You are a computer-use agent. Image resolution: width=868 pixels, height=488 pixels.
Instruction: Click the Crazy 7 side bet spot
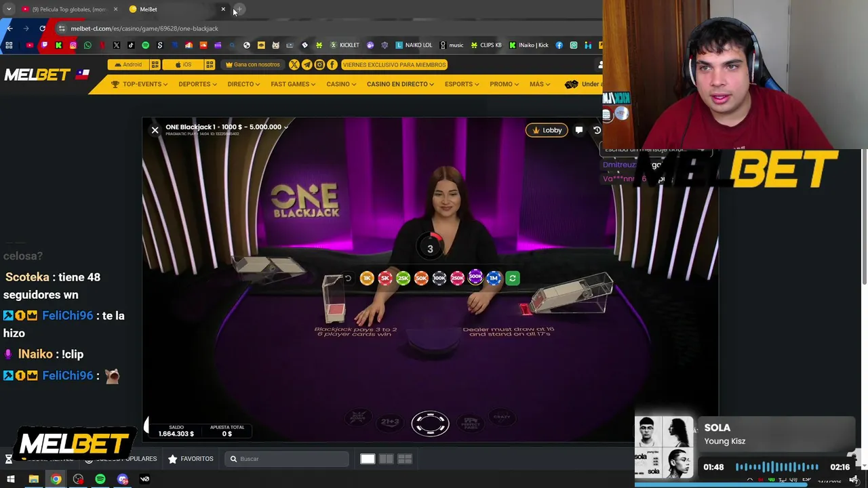[502, 418]
